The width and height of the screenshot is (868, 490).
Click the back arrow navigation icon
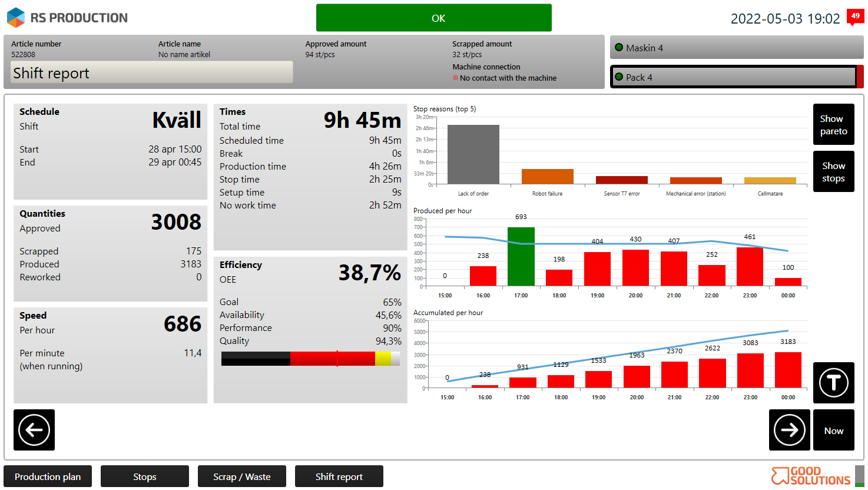pyautogui.click(x=34, y=430)
